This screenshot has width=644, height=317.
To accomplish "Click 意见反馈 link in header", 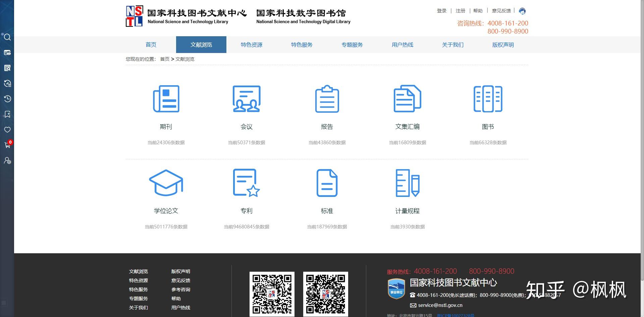I will tap(501, 11).
